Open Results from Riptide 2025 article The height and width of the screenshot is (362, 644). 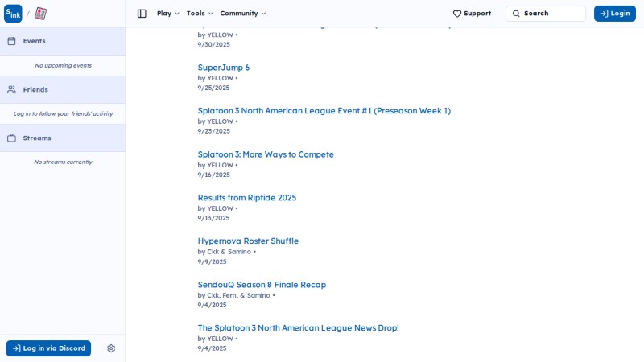pyautogui.click(x=247, y=198)
